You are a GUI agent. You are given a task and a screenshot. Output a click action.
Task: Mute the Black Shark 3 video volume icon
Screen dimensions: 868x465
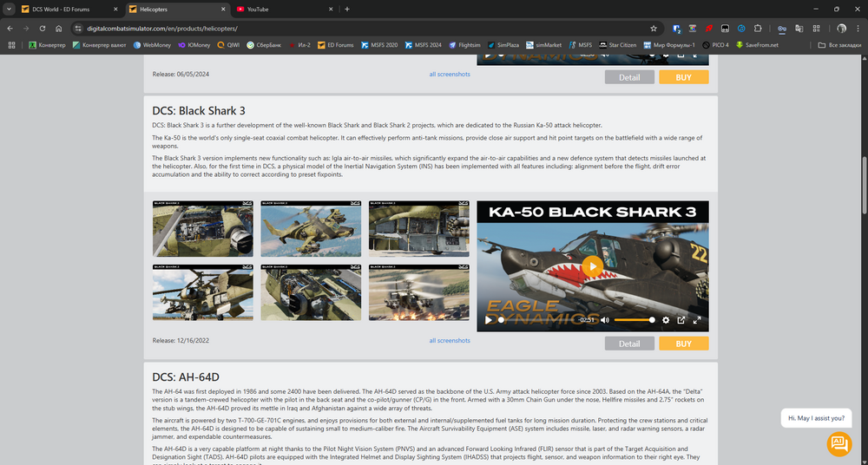click(x=605, y=320)
